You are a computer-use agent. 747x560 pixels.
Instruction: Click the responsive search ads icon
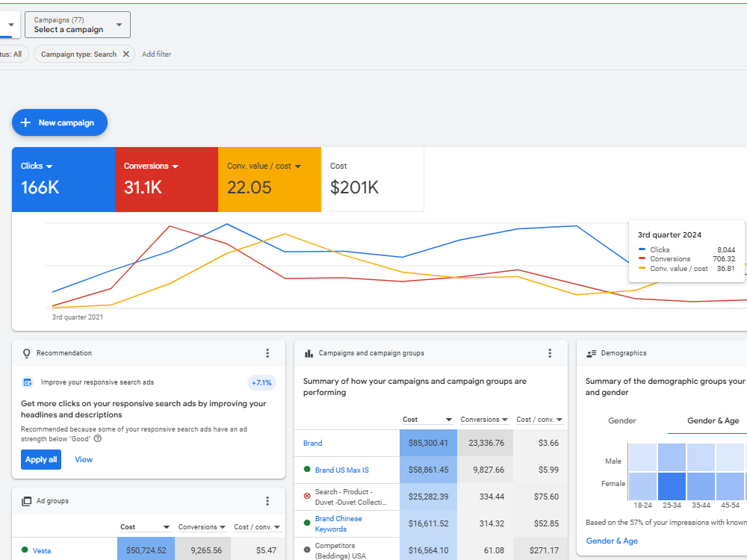tap(28, 382)
